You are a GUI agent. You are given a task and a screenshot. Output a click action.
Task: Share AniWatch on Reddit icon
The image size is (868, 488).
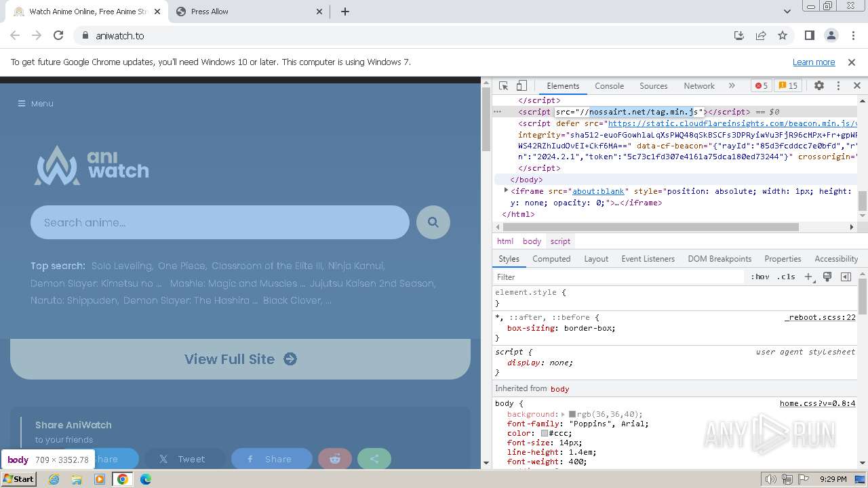point(335,459)
